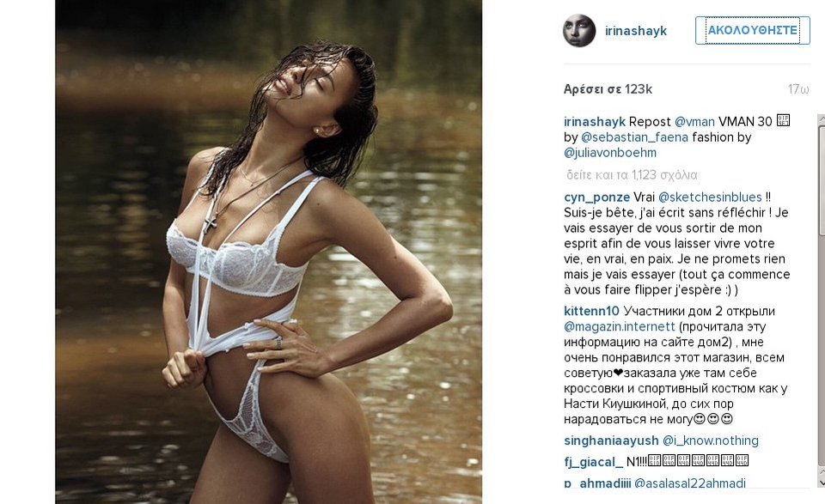
Task: Click the 123k likes count
Action: [x=608, y=89]
